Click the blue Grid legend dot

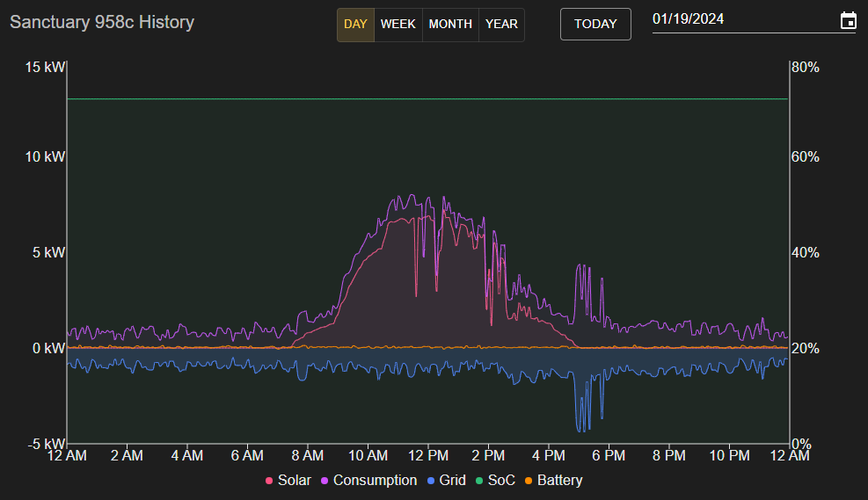pos(430,481)
